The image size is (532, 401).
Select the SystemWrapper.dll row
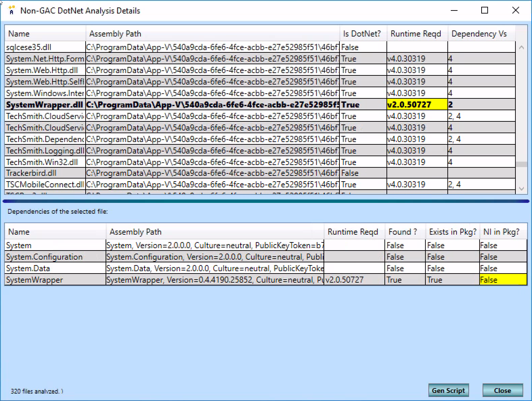(x=260, y=105)
